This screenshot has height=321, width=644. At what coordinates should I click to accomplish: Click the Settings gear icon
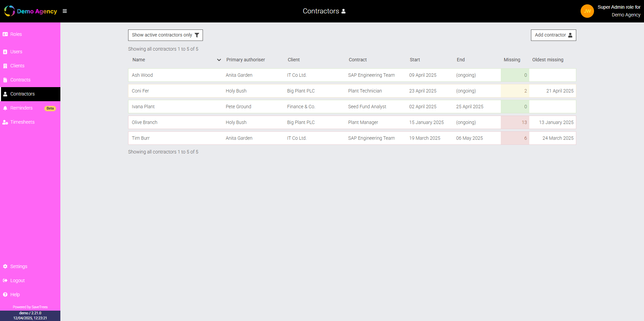pyautogui.click(x=5, y=266)
